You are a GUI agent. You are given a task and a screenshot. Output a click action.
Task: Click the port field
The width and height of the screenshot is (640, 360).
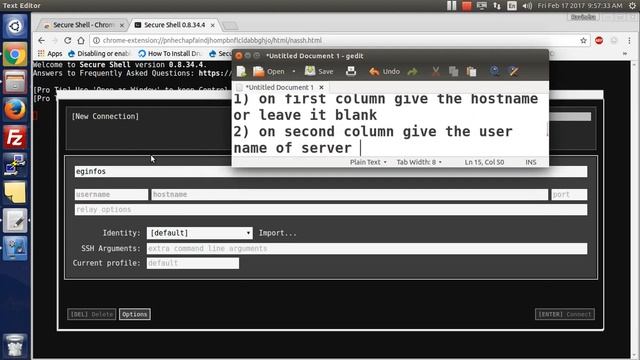coord(569,194)
